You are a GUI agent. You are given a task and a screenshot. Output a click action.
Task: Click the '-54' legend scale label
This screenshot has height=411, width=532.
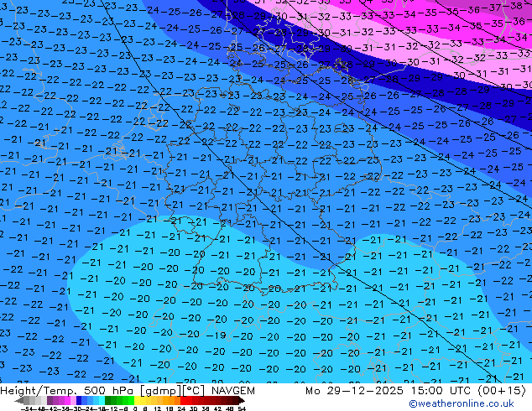(x=28, y=409)
